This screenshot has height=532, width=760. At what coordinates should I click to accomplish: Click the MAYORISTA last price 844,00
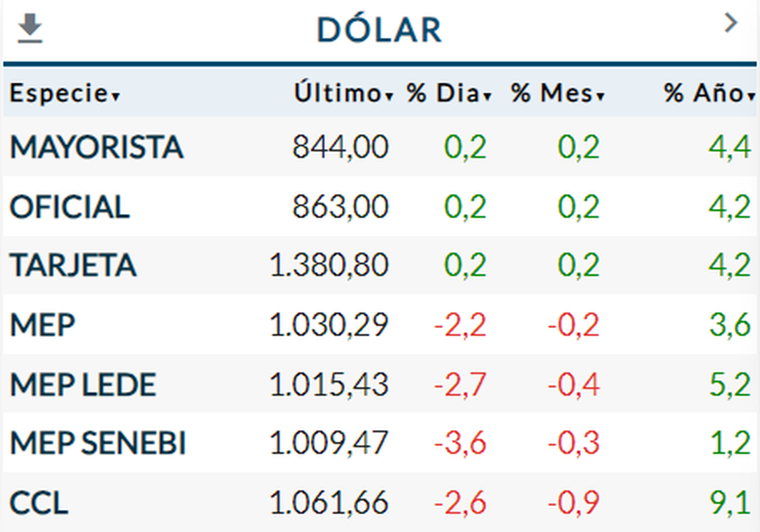(x=340, y=148)
